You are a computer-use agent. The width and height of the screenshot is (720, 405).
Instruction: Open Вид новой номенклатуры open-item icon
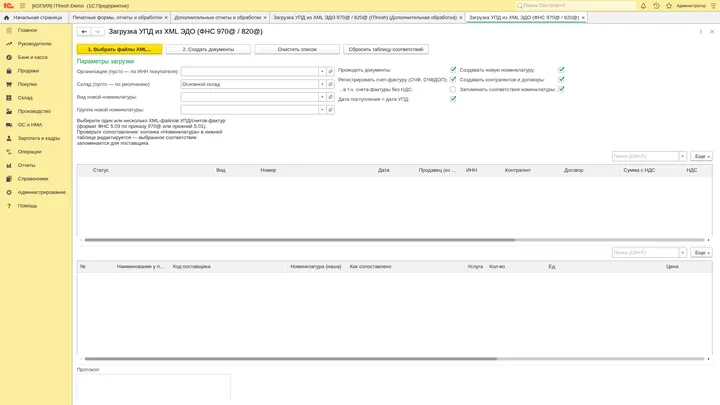[330, 97]
